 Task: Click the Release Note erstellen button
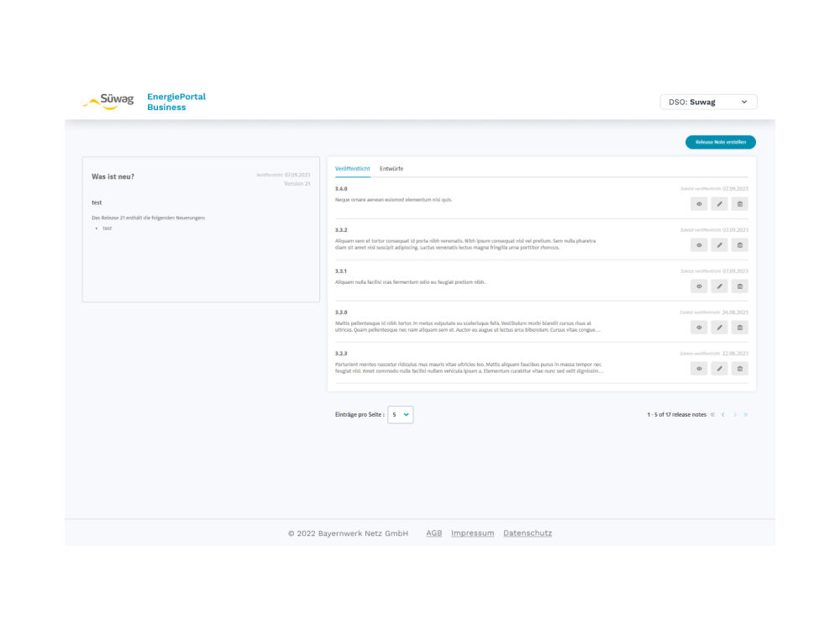[x=720, y=143]
